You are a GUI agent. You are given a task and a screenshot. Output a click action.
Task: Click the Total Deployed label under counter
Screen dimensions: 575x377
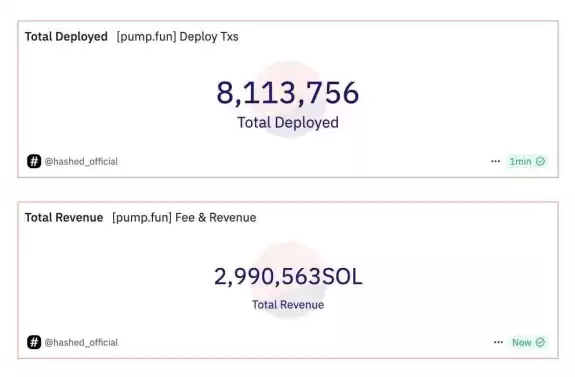(x=288, y=122)
